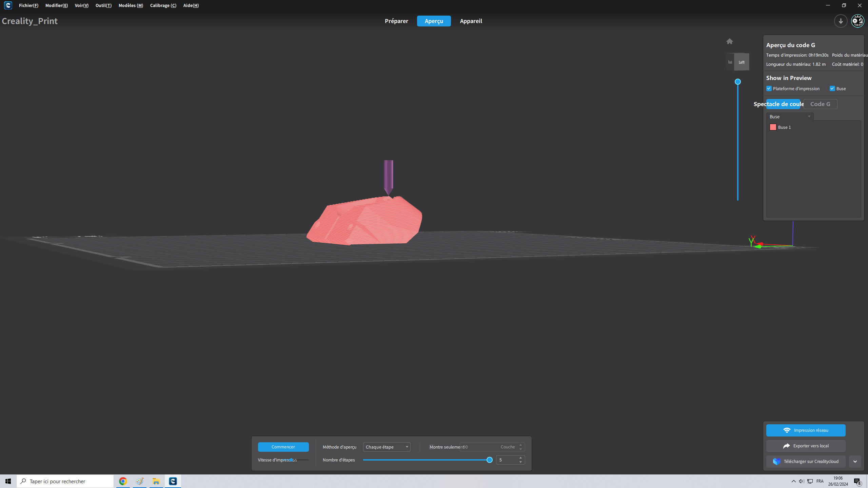Image resolution: width=868 pixels, height=488 pixels.
Task: Enable the Montre seulement checkbox
Action: pos(431,447)
